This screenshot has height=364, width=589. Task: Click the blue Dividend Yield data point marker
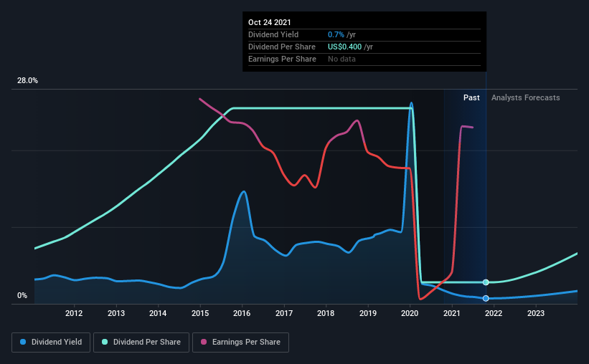[x=486, y=298]
